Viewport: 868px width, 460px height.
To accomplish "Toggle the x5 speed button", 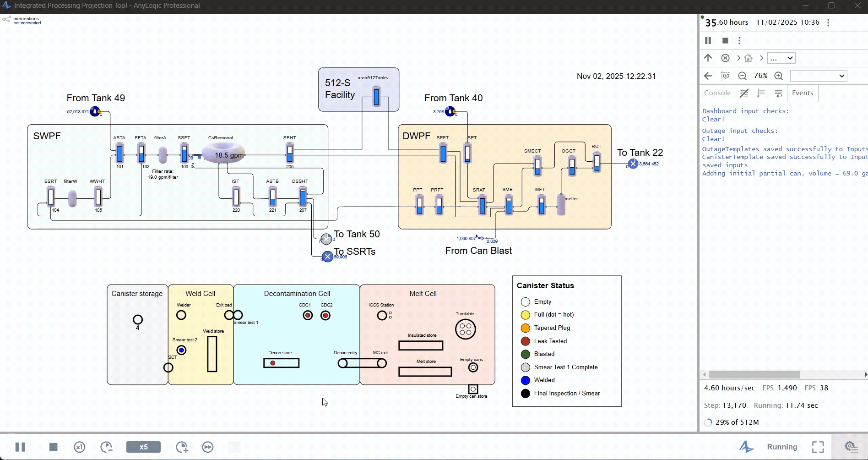I will click(143, 447).
